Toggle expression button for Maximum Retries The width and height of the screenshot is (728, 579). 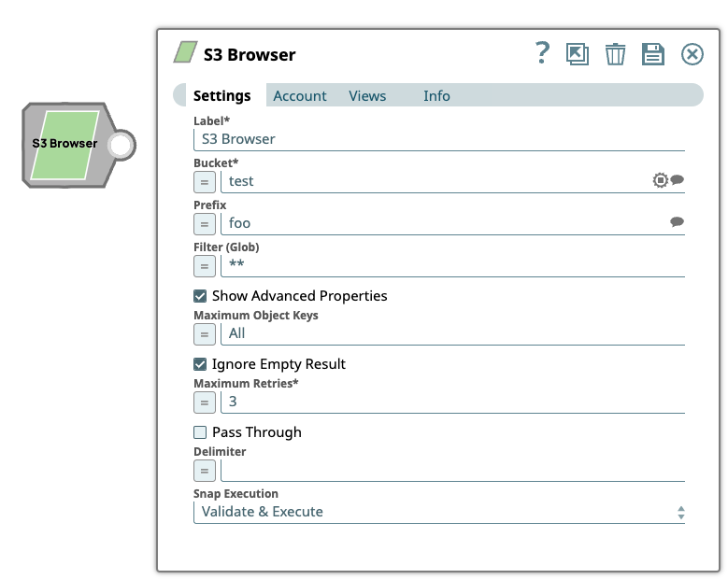(x=205, y=402)
